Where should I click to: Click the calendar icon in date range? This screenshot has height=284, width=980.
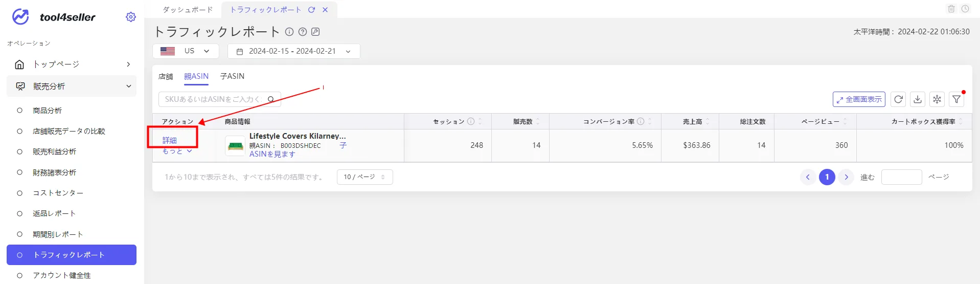point(240,52)
